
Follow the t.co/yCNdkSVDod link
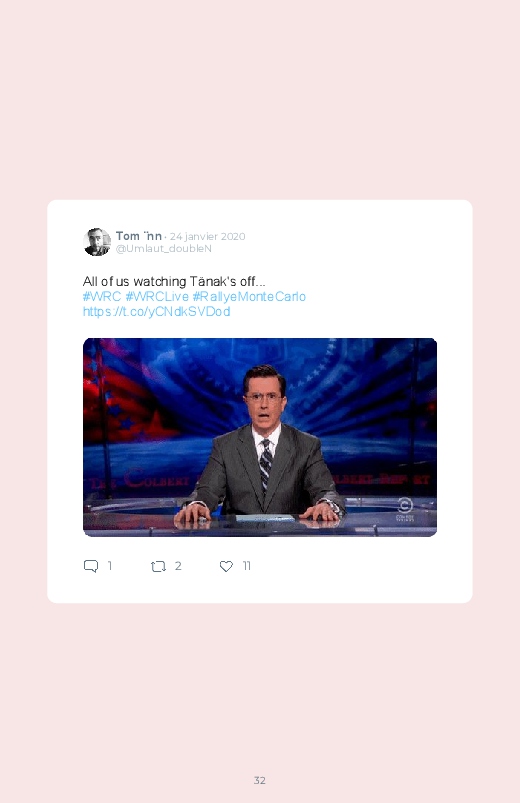coord(156,311)
